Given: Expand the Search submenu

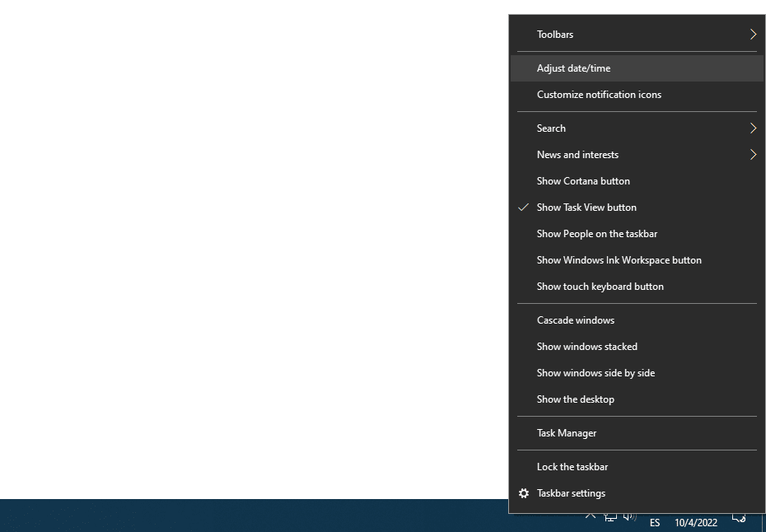Looking at the screenshot, I should tap(551, 128).
